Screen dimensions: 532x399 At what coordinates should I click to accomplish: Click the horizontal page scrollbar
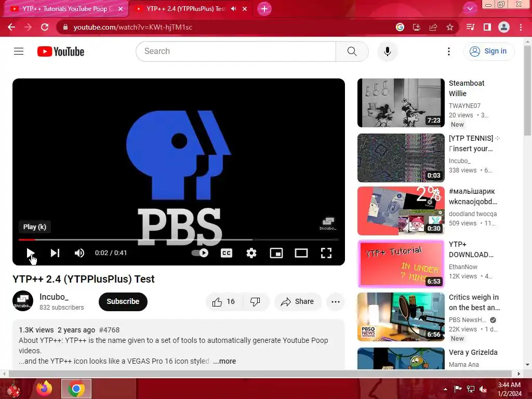point(261,374)
